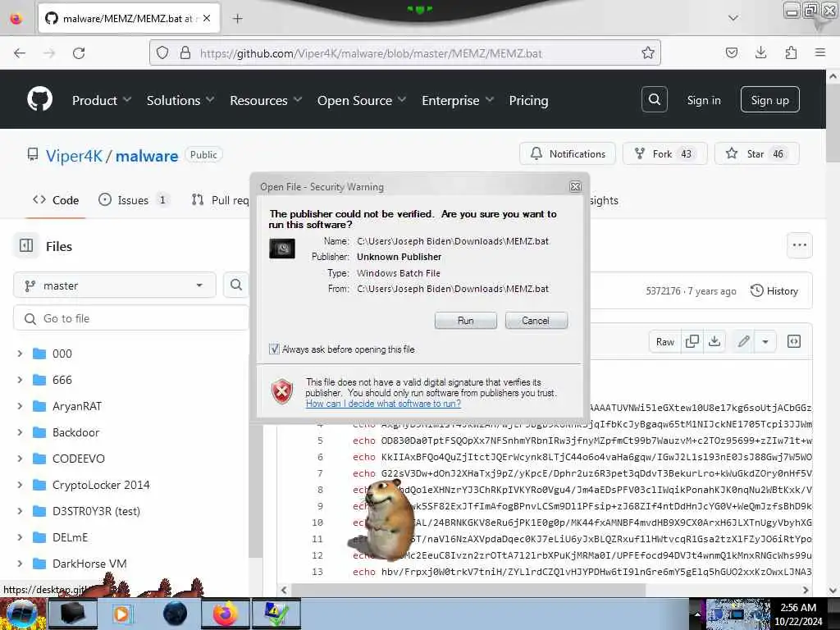Screen dimensions: 840x630
Task: Open How can I decide what software link
Action: (x=383, y=404)
